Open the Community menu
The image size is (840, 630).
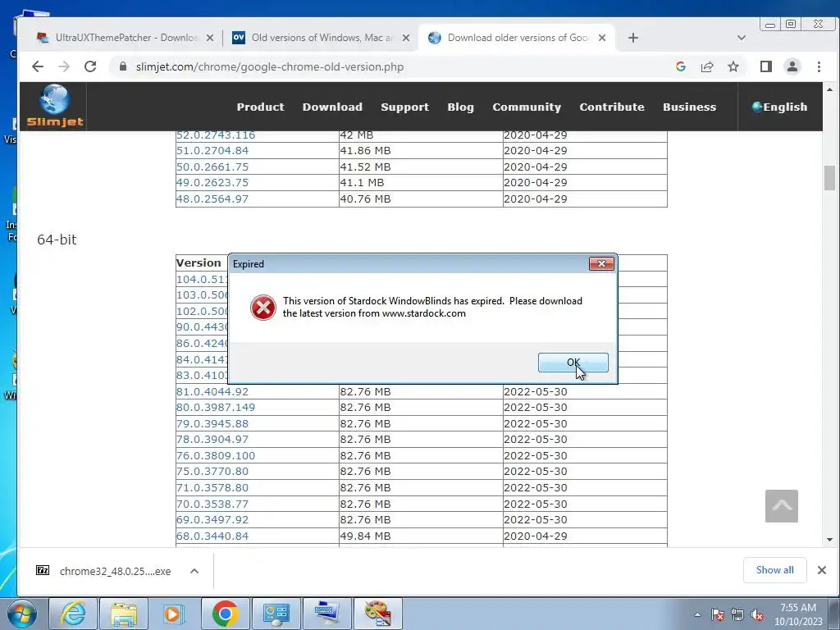pos(527,107)
